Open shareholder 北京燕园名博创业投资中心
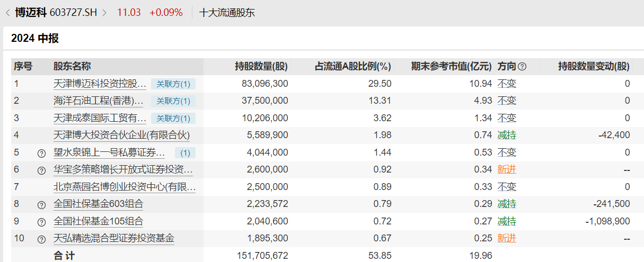644x262 pixels. (125, 187)
